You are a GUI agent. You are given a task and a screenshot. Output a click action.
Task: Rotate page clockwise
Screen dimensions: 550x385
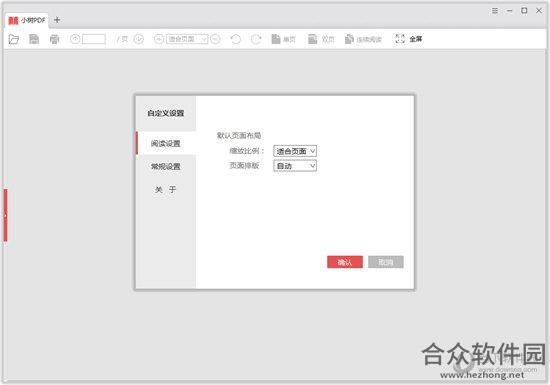click(256, 39)
